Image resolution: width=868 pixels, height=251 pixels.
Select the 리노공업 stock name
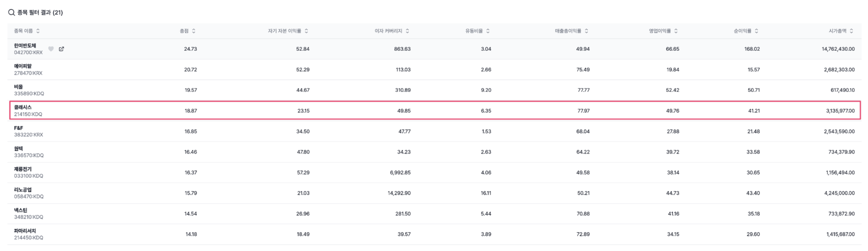click(x=23, y=190)
